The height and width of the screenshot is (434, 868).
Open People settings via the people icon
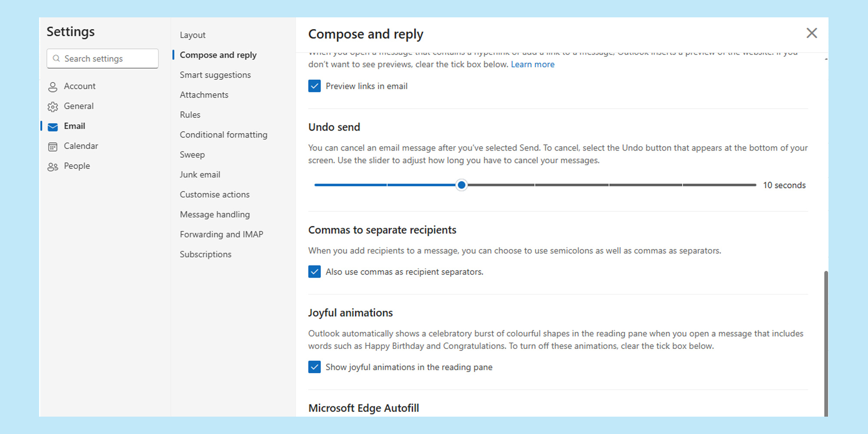tap(53, 166)
